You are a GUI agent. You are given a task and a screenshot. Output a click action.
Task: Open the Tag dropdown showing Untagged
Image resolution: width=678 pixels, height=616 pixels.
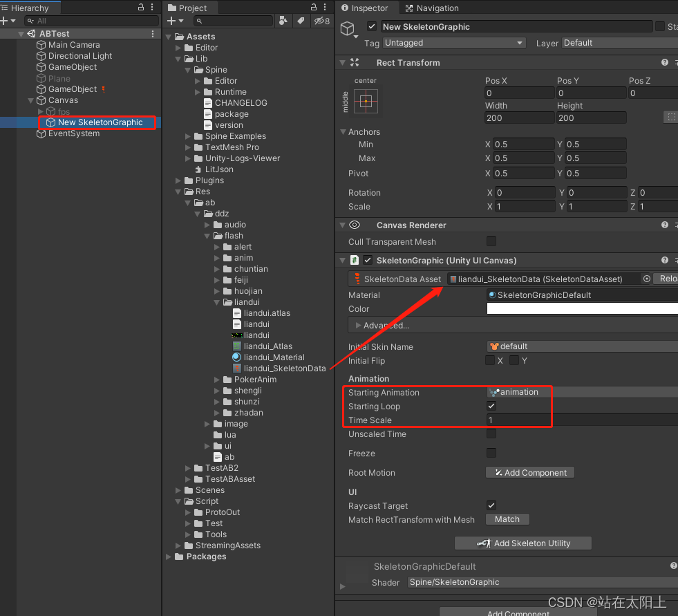454,43
